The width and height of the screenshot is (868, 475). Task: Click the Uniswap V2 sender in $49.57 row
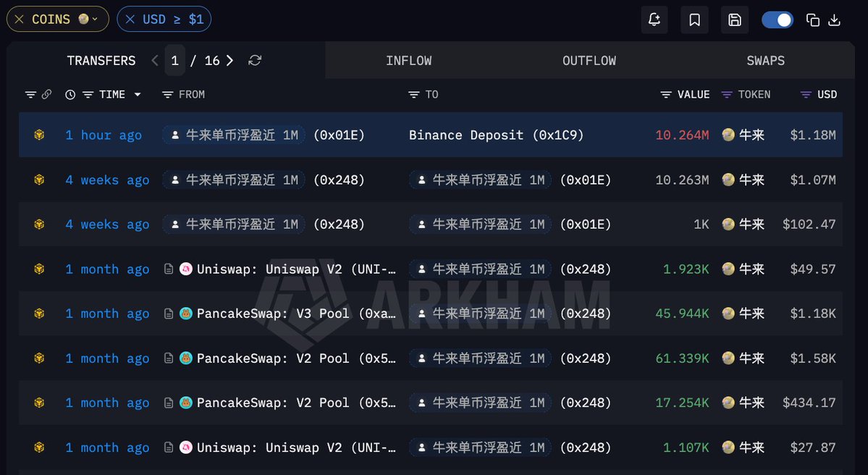coord(296,269)
